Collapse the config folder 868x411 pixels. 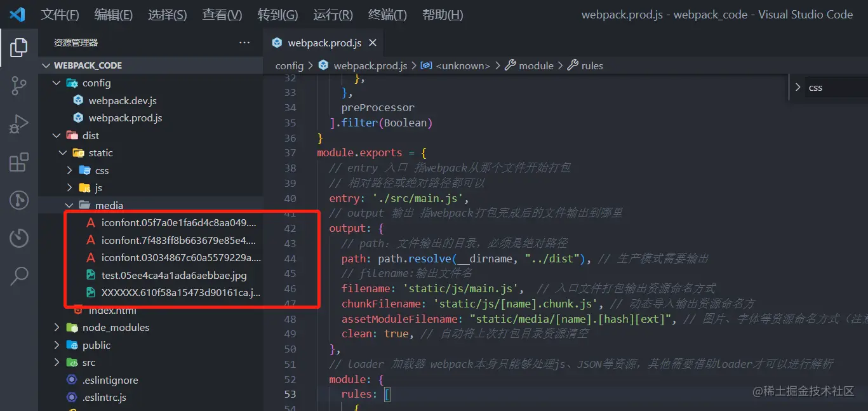150,83
